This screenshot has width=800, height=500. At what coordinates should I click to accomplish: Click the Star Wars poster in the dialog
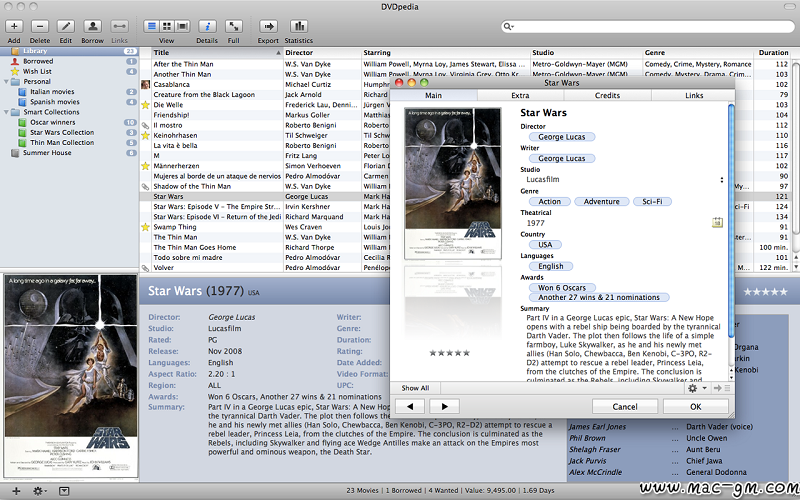pyautogui.click(x=453, y=184)
